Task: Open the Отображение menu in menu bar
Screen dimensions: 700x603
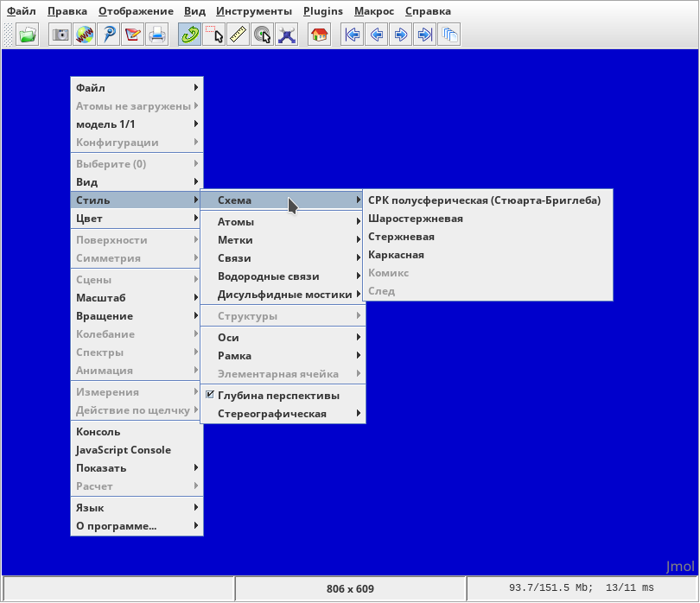Action: click(136, 11)
